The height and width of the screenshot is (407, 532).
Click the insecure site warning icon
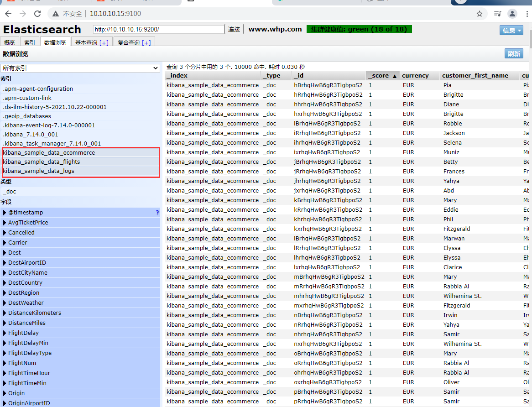(x=56, y=14)
